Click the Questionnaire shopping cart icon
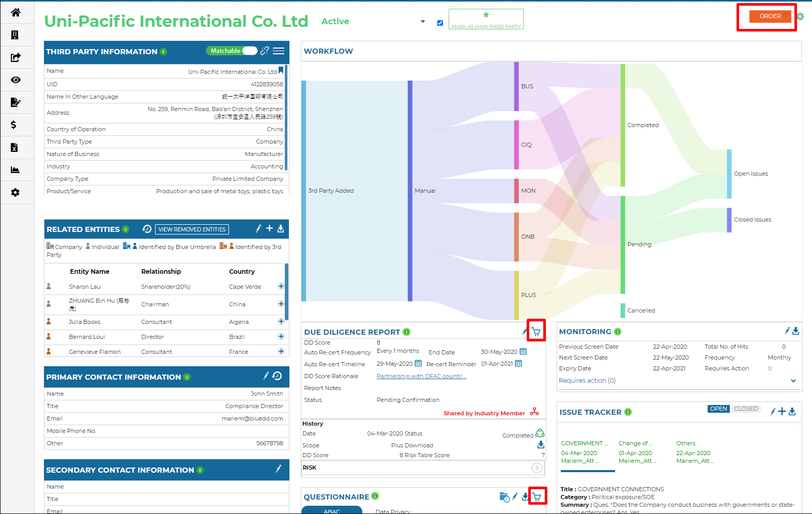The image size is (812, 514). pos(537,497)
